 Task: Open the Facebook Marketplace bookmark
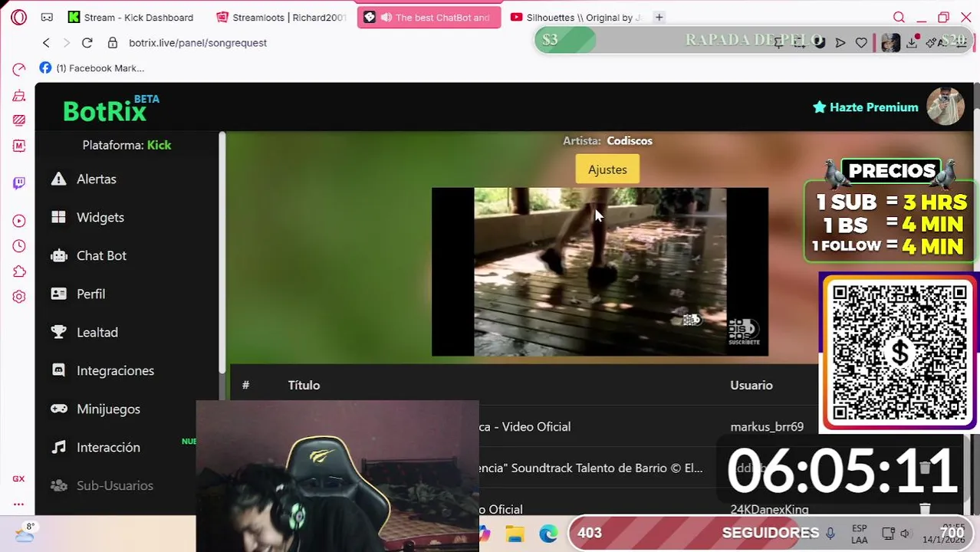point(92,68)
